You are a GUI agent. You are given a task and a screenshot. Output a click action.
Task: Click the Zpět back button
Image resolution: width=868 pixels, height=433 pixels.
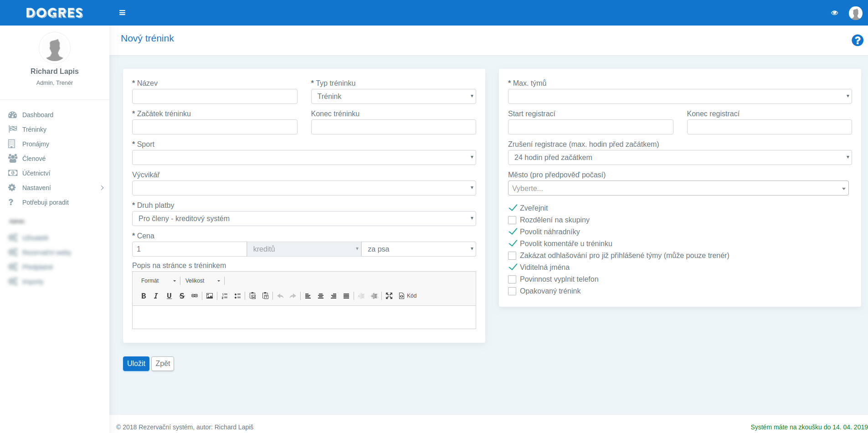click(x=163, y=364)
